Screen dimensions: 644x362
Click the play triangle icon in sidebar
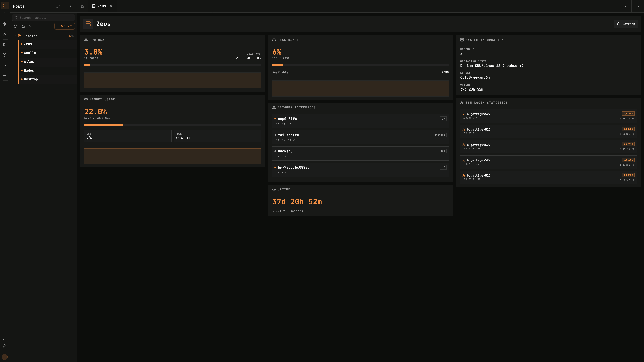pyautogui.click(x=5, y=45)
